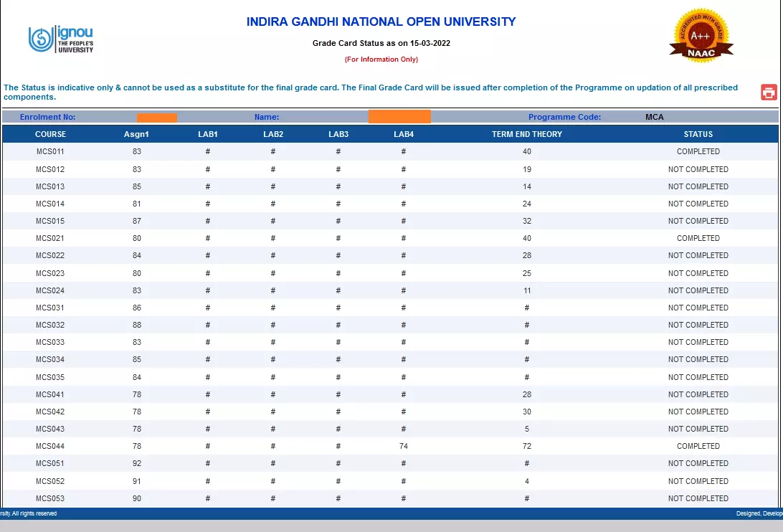Click the MCS035 course code
This screenshot has width=783, height=532.
pyautogui.click(x=50, y=377)
